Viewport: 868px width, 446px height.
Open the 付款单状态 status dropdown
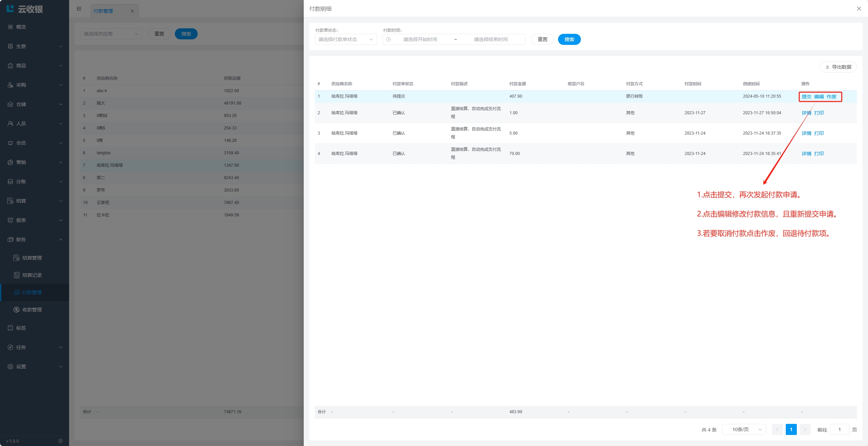pyautogui.click(x=345, y=39)
